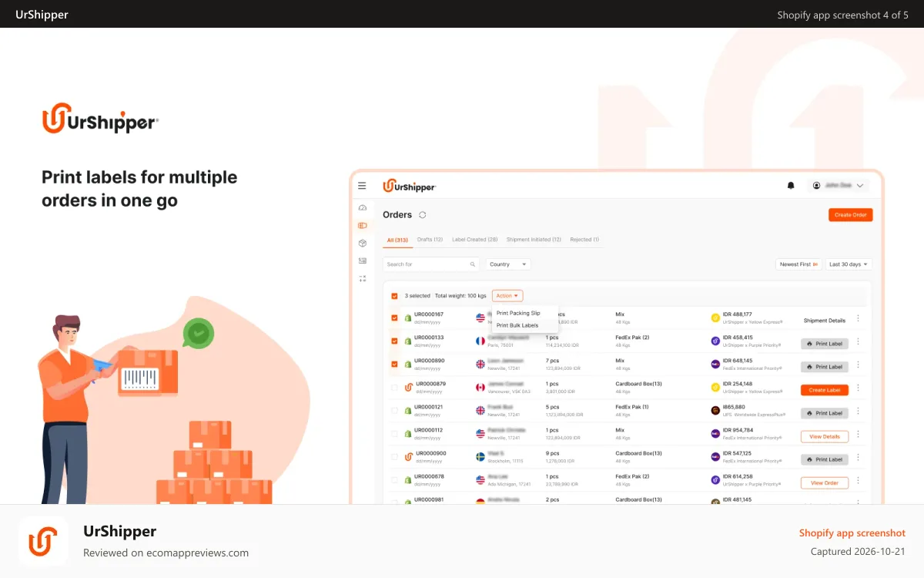Open the kebab menu for order UR0000890

click(859, 365)
